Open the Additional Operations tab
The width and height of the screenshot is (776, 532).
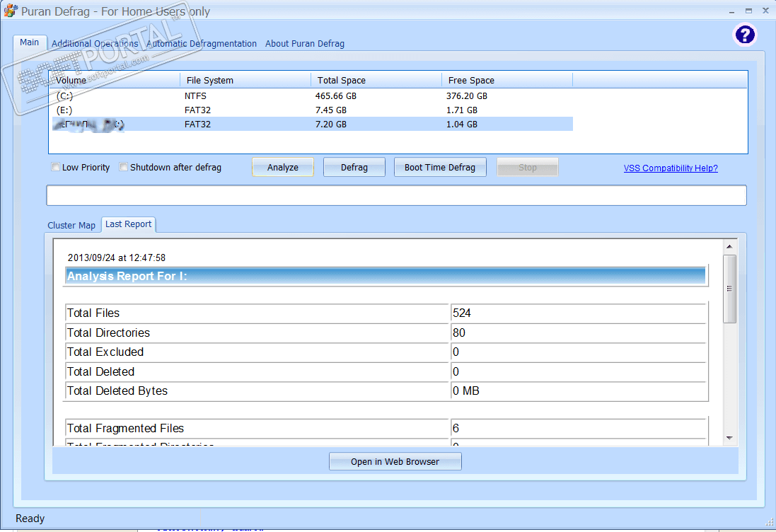pyautogui.click(x=95, y=44)
